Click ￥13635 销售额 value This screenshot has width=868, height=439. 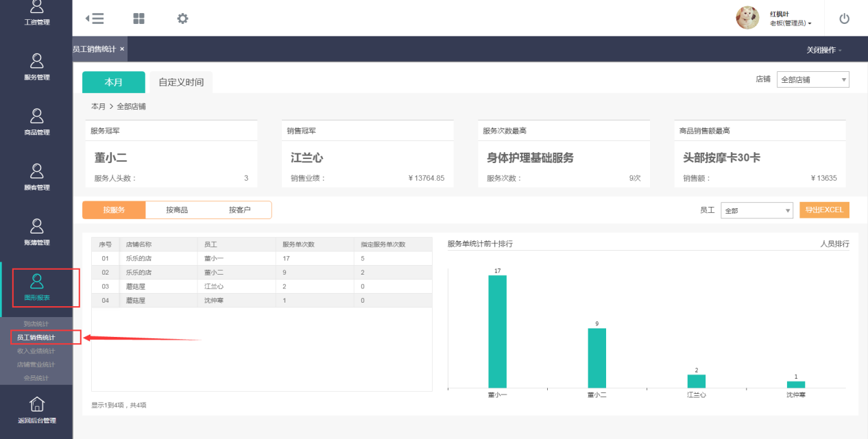click(823, 179)
